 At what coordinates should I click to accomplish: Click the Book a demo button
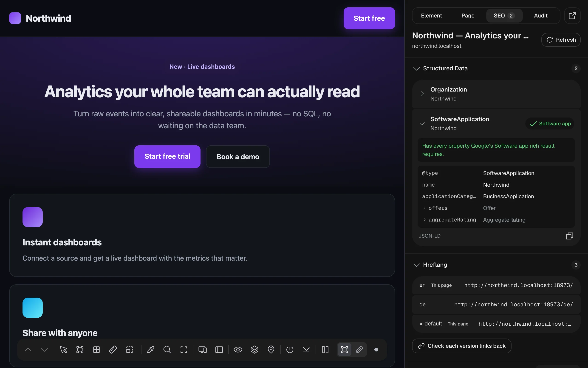click(238, 156)
